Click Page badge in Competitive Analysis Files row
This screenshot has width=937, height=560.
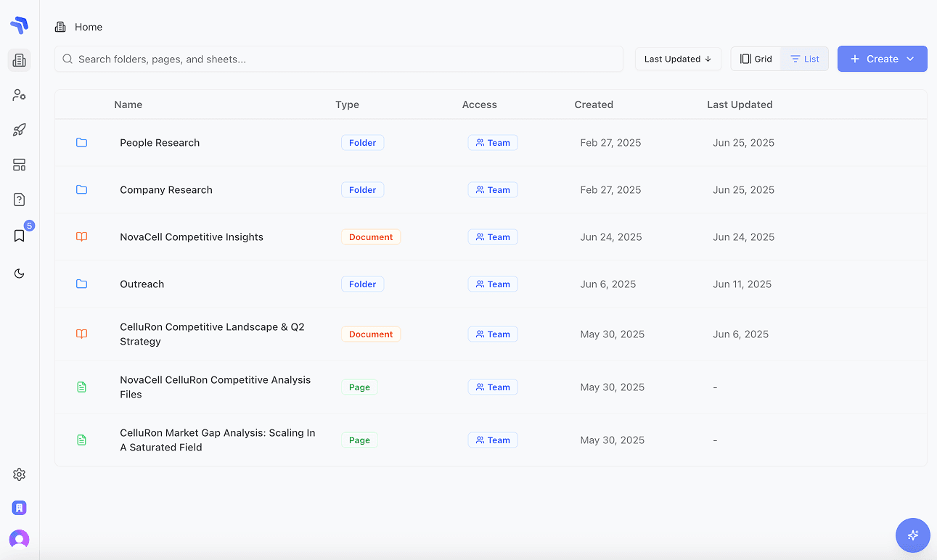[x=359, y=387]
